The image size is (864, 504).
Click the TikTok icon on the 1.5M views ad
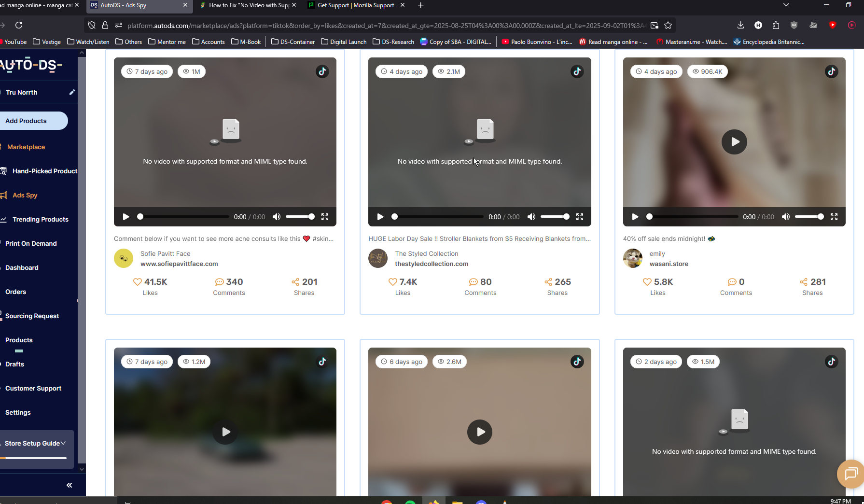[x=832, y=362]
